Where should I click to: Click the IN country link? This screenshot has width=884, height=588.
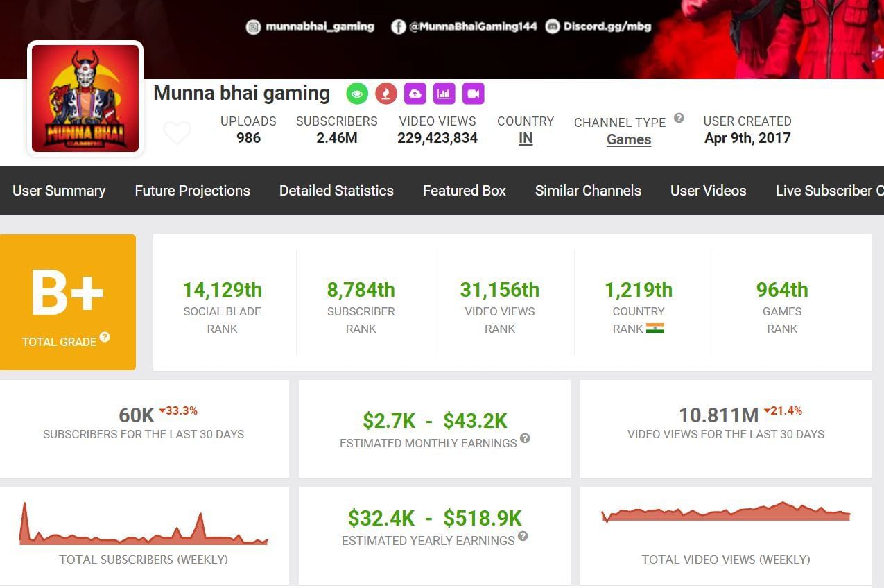[526, 138]
